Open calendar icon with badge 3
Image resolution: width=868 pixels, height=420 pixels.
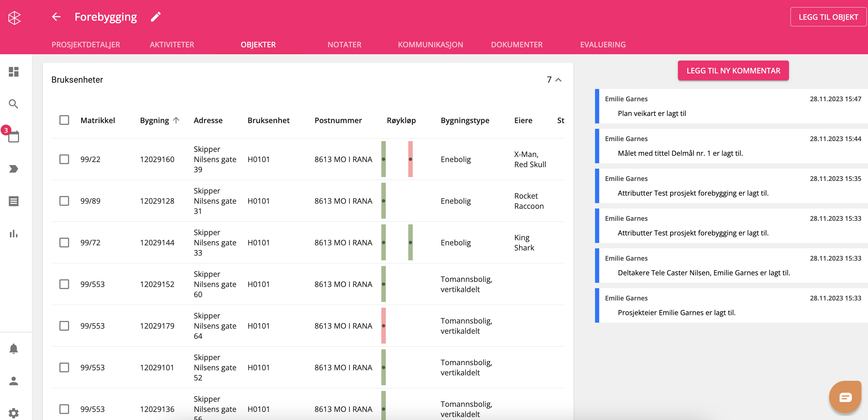tap(13, 136)
